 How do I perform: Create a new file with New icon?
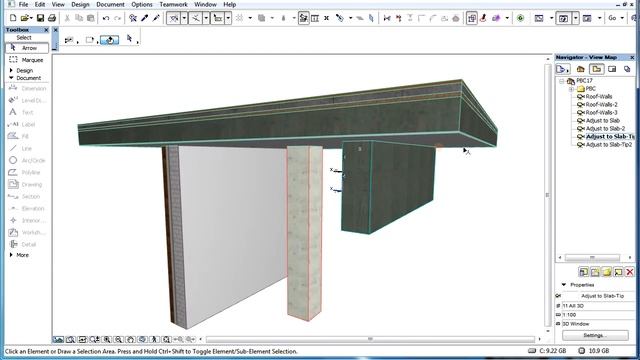[x=13, y=18]
